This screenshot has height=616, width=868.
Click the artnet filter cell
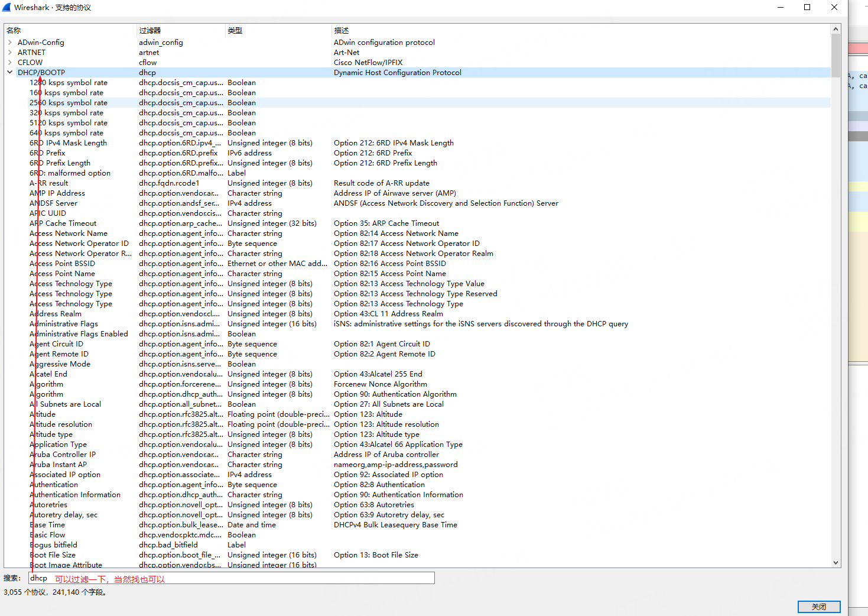pyautogui.click(x=149, y=53)
